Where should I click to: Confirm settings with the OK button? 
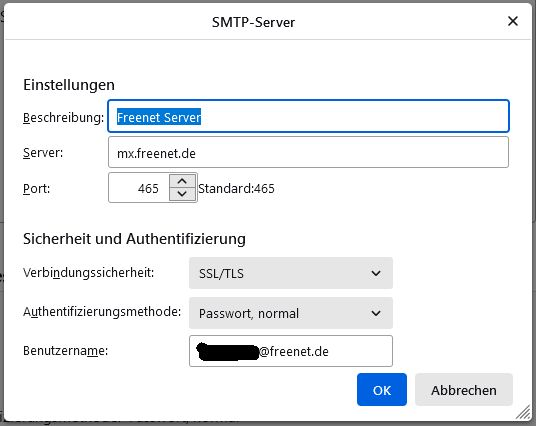tap(382, 390)
